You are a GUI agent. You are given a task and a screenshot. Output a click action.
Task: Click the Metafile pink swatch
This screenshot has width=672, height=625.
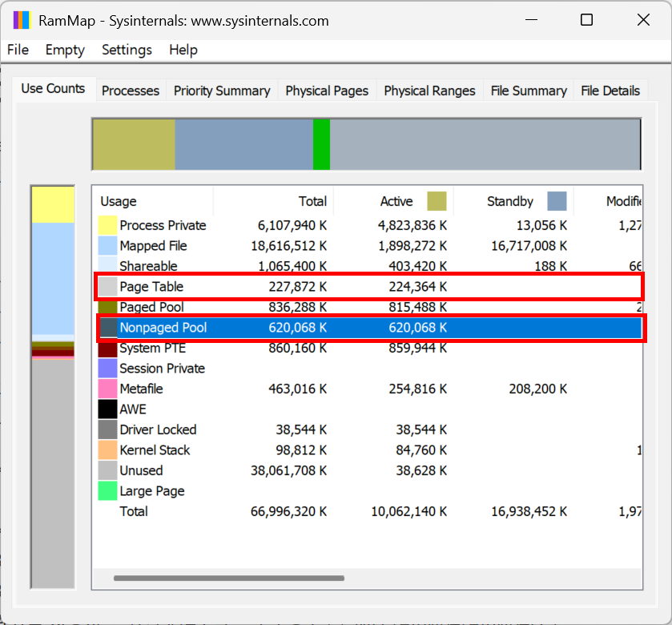[x=107, y=389]
